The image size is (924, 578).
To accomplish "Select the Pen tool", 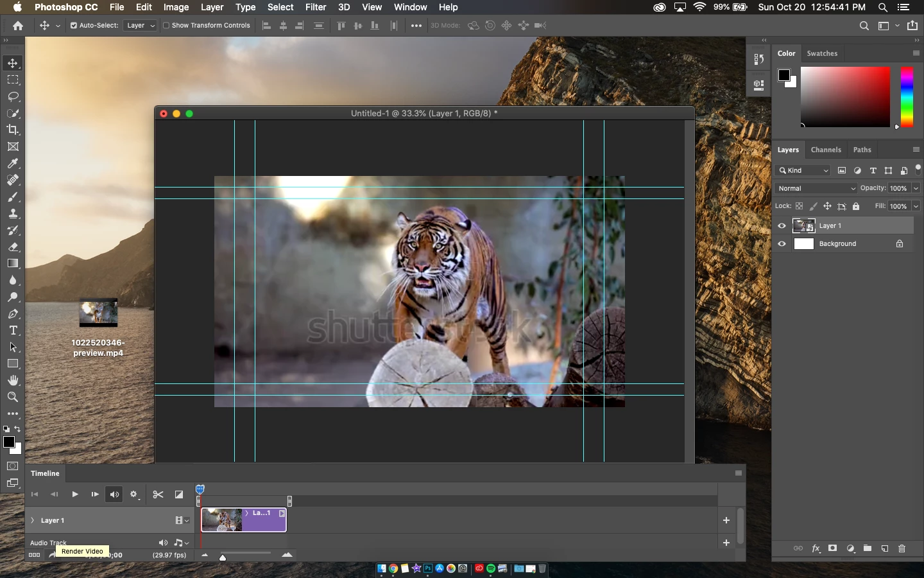I will [13, 313].
